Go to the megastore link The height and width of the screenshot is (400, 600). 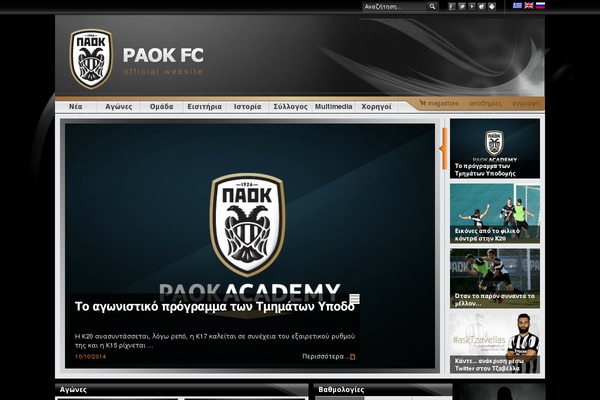(x=439, y=103)
